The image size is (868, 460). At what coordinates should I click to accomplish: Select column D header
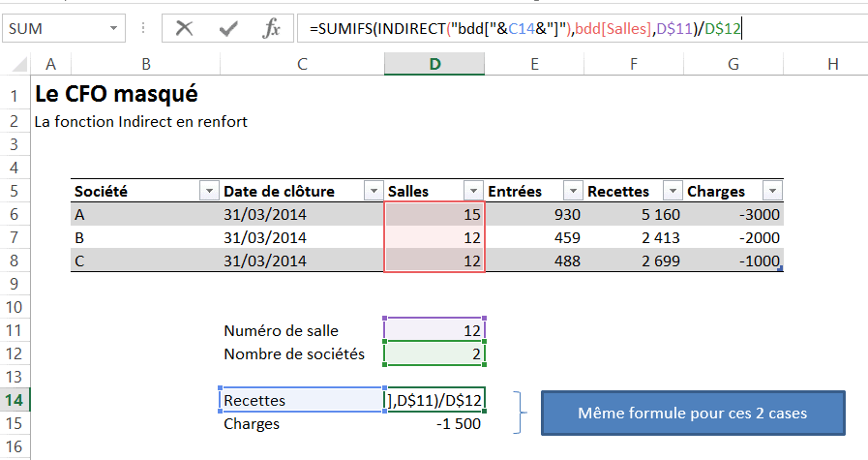434,64
